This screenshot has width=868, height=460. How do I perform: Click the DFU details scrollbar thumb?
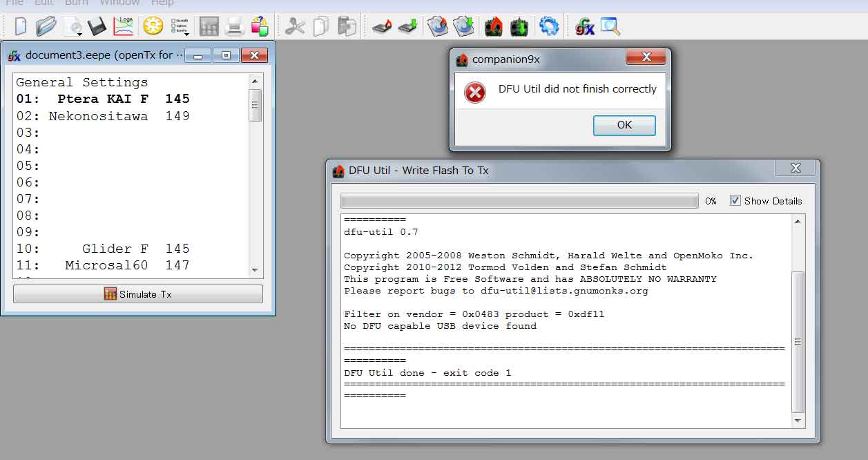point(798,342)
